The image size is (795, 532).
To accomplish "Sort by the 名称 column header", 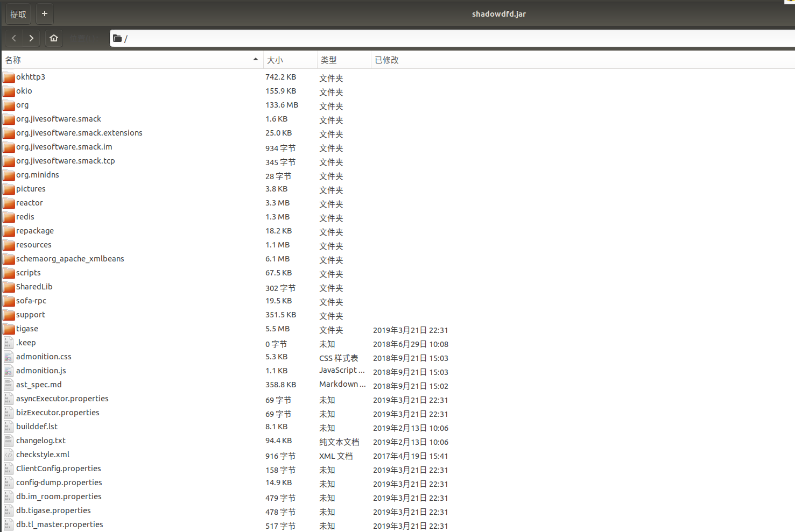I will click(132, 60).
